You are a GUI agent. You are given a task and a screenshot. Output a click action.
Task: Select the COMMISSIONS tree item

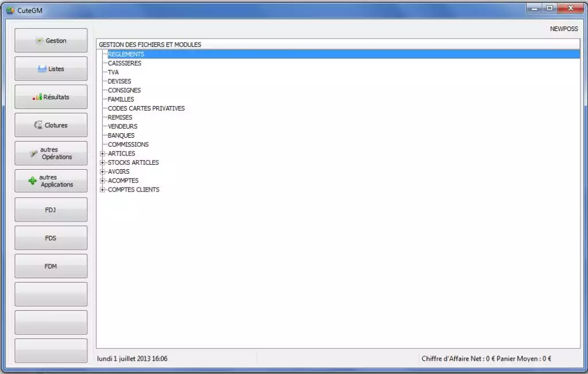click(128, 145)
